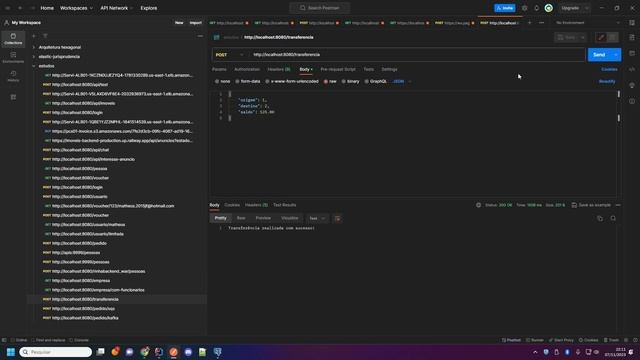This screenshot has width=640, height=360.
Task: Click the edit pencil icon near Save
Action: click(x=601, y=37)
